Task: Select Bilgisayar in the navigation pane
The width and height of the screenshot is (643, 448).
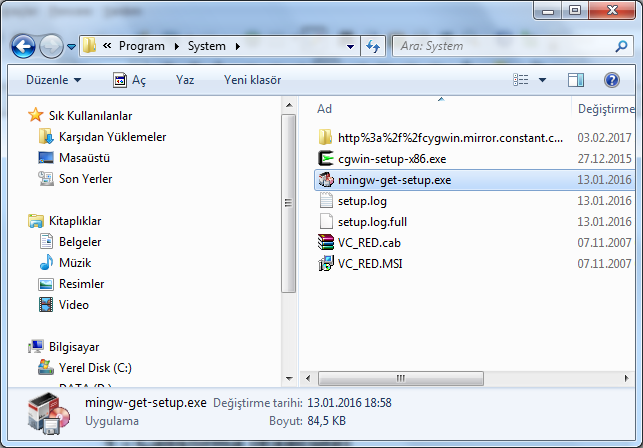Action: click(x=74, y=347)
